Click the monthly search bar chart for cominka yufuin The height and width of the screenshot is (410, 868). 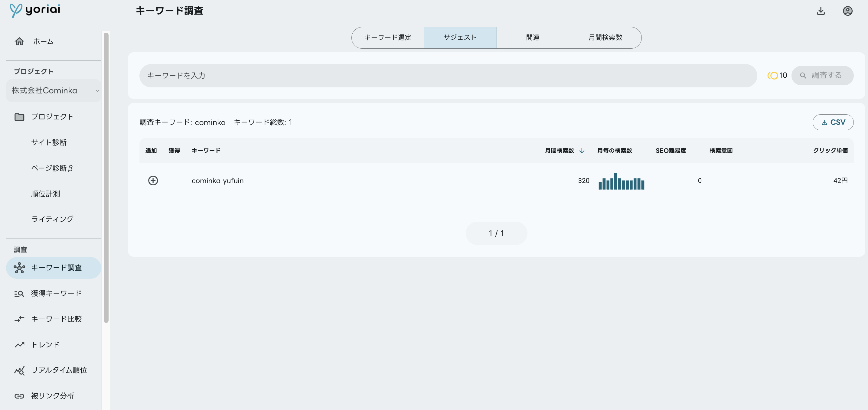tap(621, 181)
